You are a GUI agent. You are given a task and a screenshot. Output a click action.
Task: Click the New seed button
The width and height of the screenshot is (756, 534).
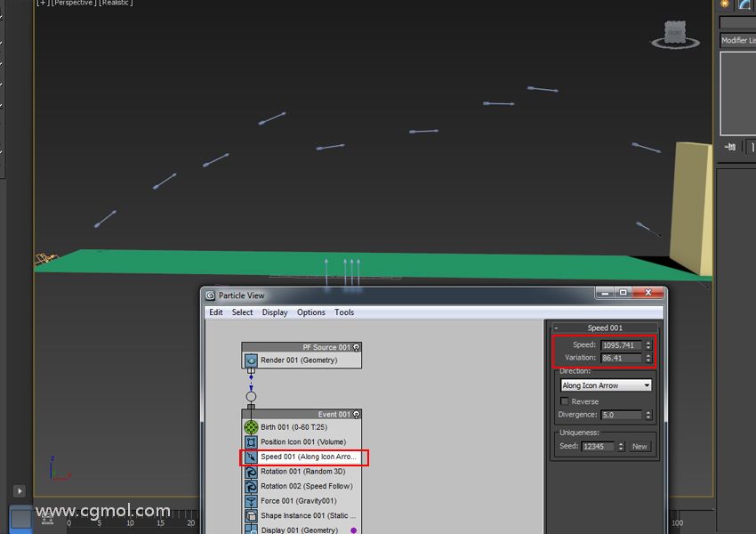click(x=639, y=447)
